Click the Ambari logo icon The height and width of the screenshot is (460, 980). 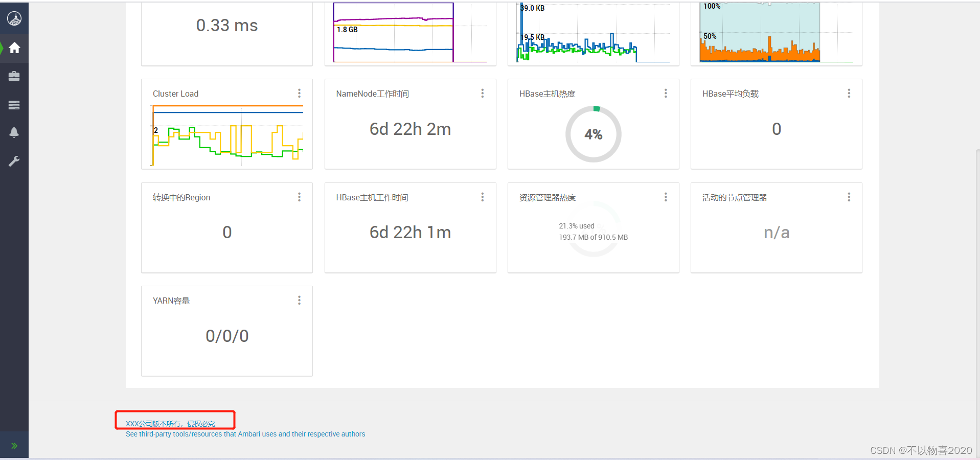tap(14, 19)
